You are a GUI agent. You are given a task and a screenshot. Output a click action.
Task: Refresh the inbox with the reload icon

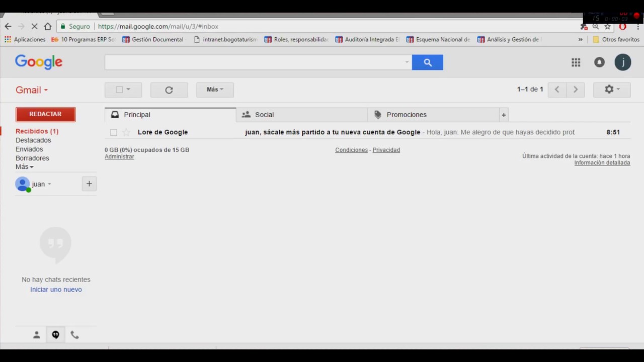coord(169,90)
